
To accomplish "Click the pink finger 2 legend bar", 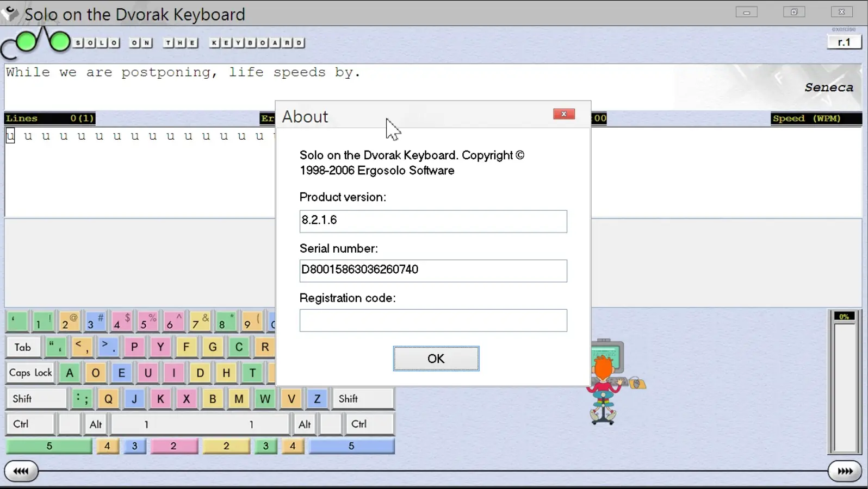I will coord(173,446).
